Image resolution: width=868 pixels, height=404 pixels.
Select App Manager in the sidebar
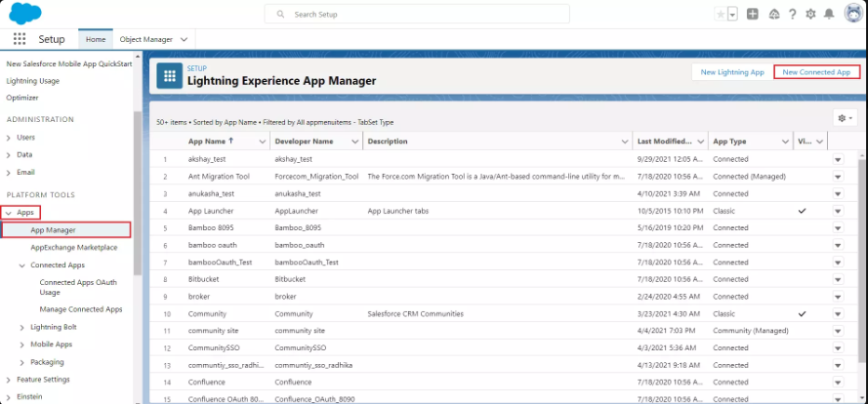66,230
